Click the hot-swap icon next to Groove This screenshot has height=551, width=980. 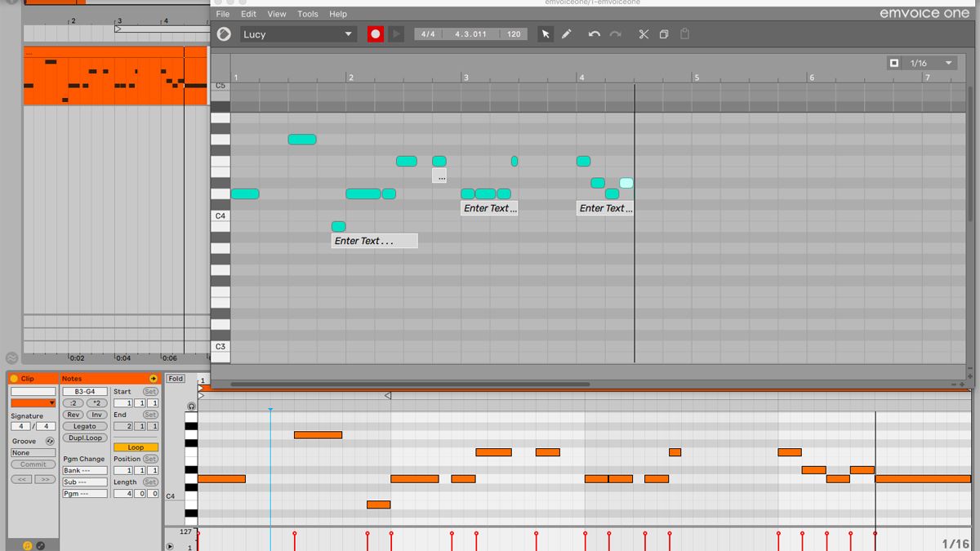50,441
